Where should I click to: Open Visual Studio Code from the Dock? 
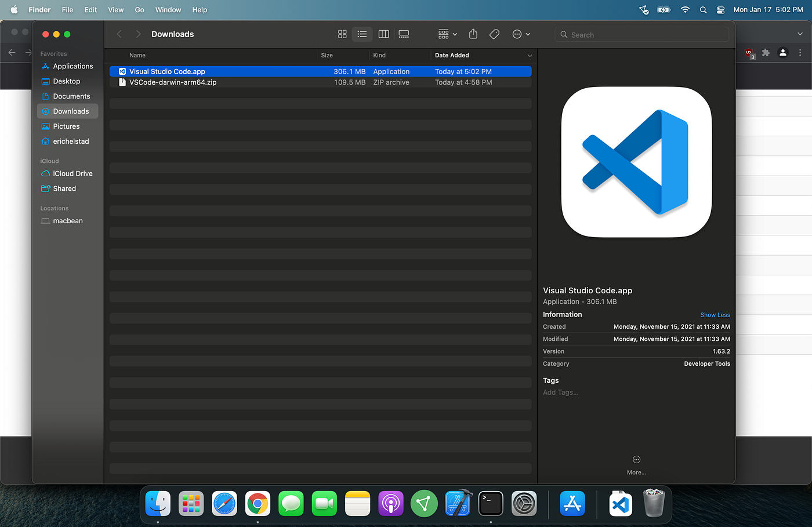(620, 503)
